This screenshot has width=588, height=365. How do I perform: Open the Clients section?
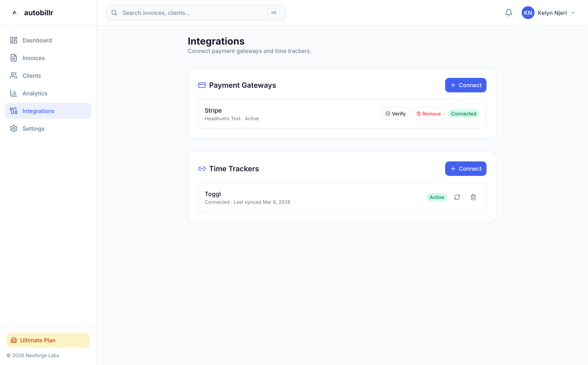coord(31,75)
